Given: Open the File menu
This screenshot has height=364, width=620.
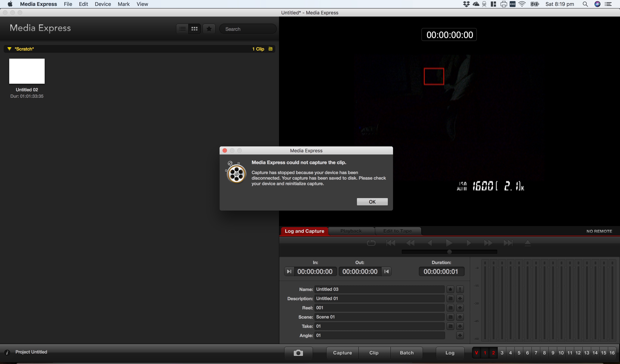Looking at the screenshot, I should pyautogui.click(x=68, y=4).
